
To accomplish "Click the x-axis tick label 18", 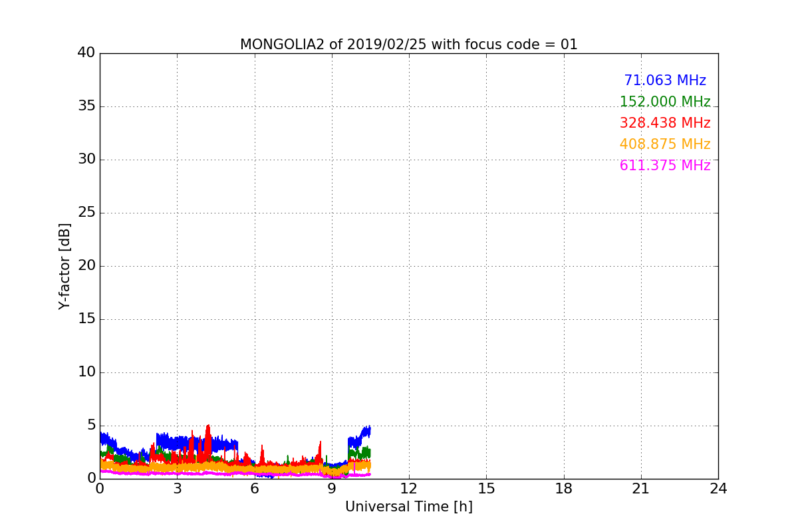I will click(x=564, y=489).
